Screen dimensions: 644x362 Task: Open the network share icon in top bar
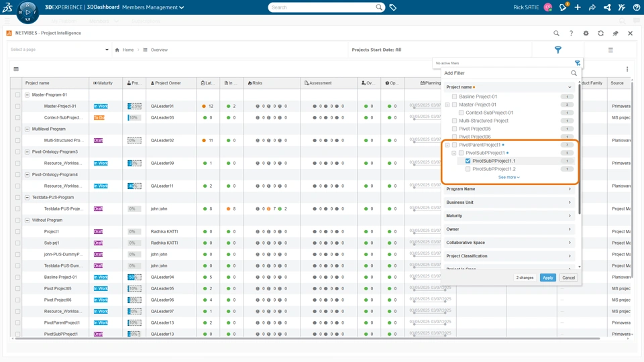pos(607,7)
